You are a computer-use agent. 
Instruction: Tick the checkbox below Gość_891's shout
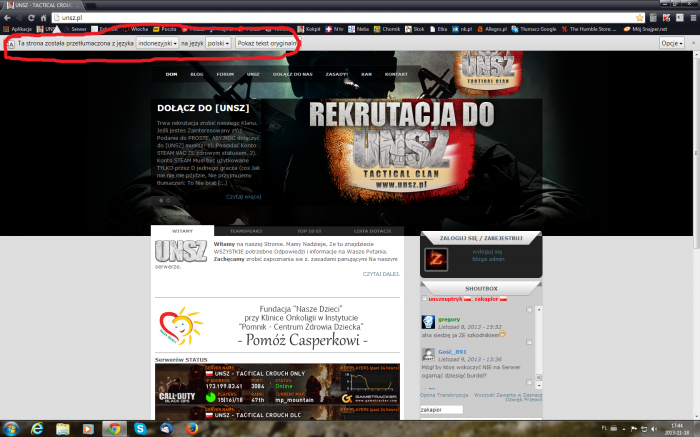[529, 382]
